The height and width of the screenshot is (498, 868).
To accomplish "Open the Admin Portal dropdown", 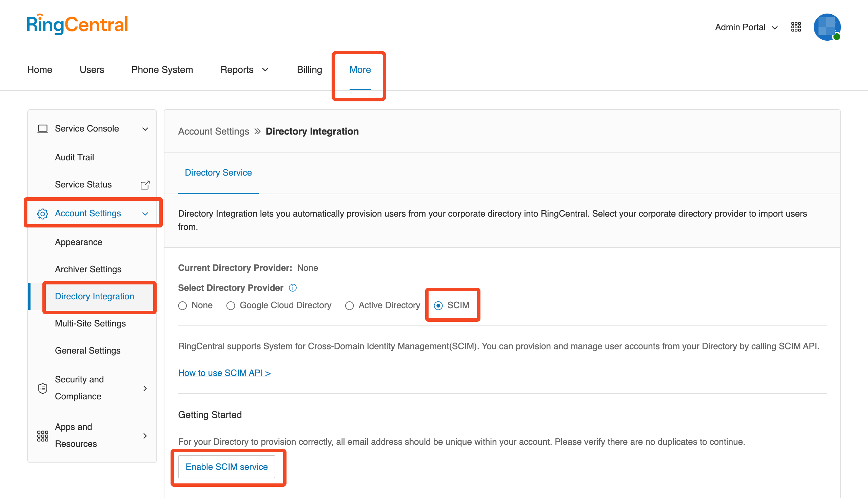I will tap(746, 27).
